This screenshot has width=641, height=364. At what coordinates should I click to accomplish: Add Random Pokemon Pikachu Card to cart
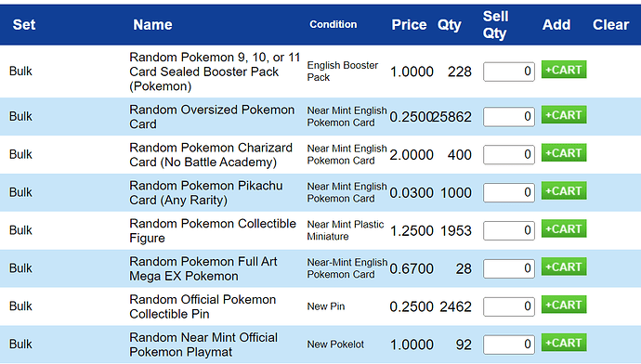point(564,190)
